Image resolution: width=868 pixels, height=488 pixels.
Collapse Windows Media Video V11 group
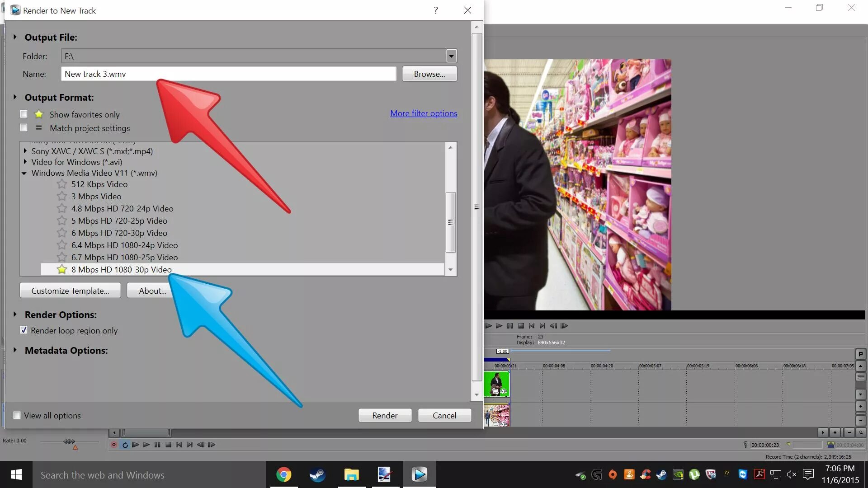[24, 173]
